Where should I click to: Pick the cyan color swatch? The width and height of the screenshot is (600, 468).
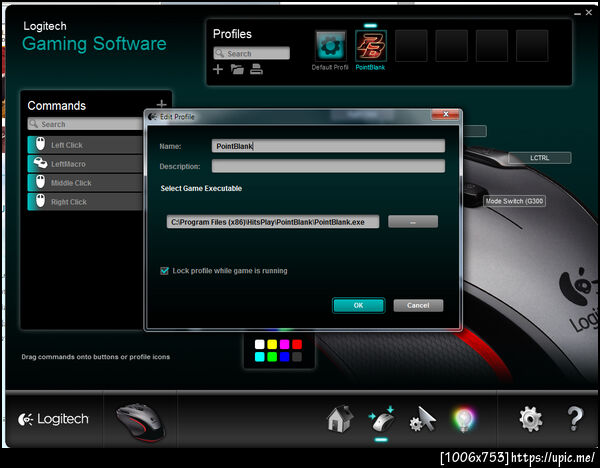259,357
